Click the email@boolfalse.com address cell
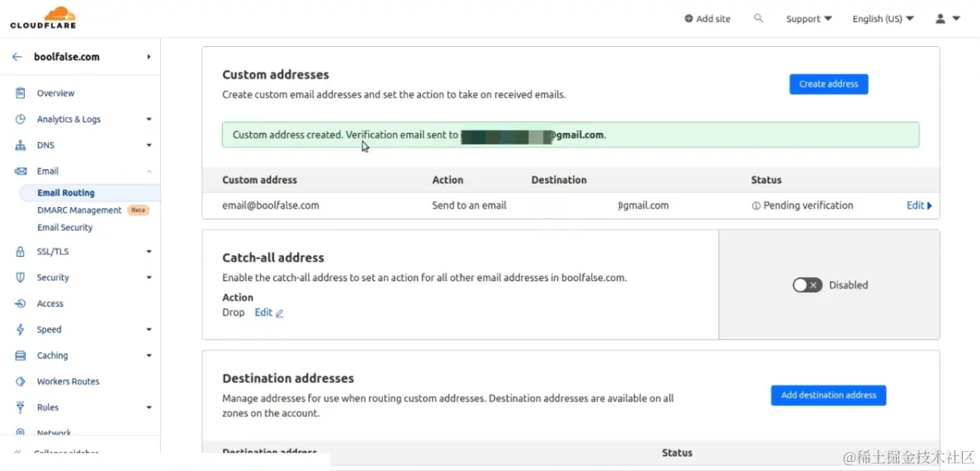The width and height of the screenshot is (980, 471). [271, 205]
